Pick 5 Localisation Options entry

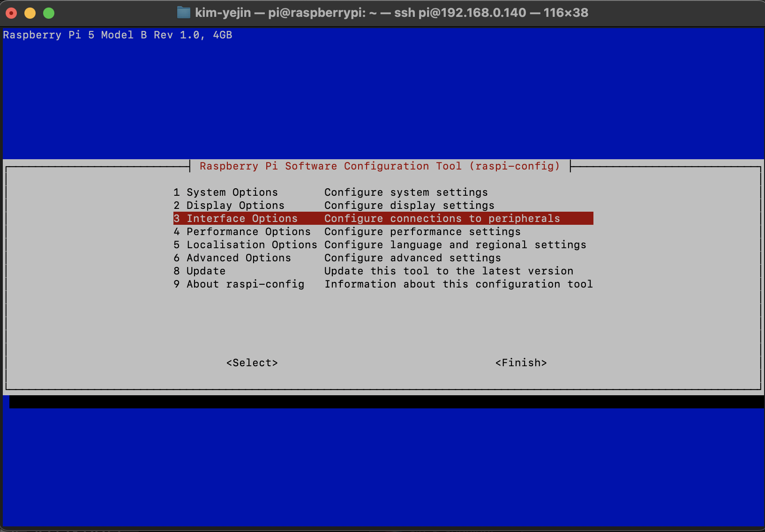[383, 245]
